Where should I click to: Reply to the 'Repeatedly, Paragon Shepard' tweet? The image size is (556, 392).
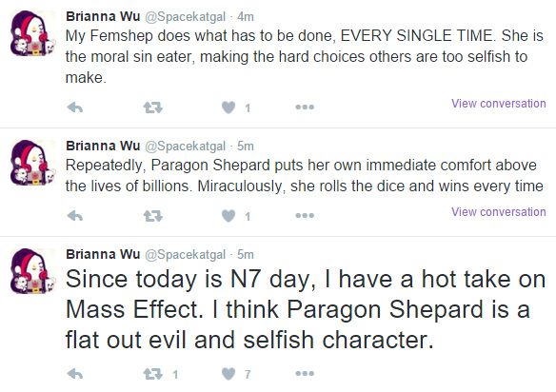[75, 215]
